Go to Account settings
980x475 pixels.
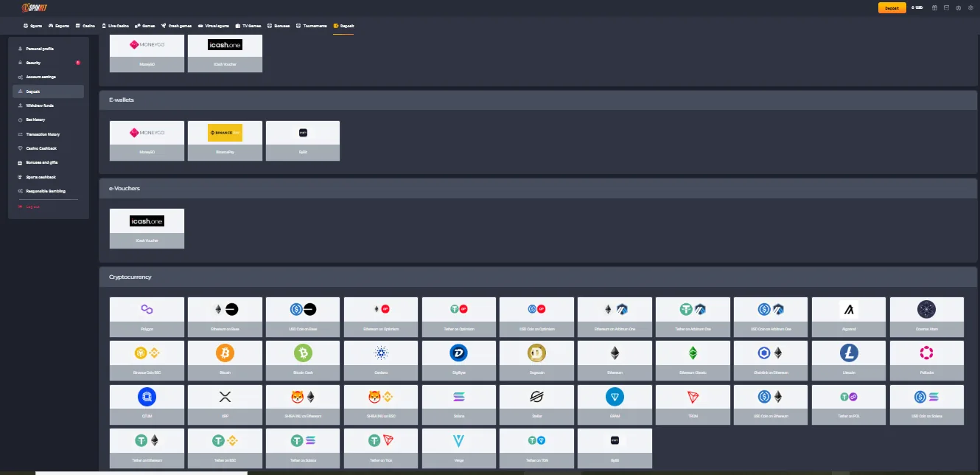click(x=48, y=77)
